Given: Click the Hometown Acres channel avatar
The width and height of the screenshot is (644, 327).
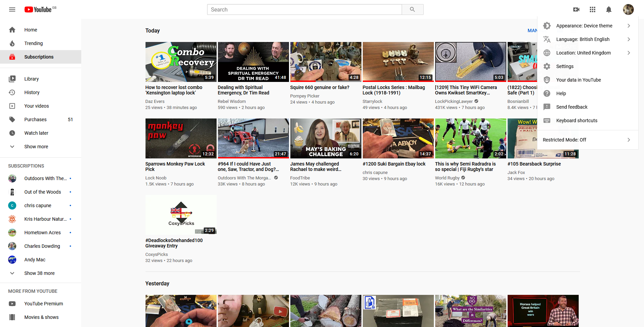Looking at the screenshot, I should [12, 233].
